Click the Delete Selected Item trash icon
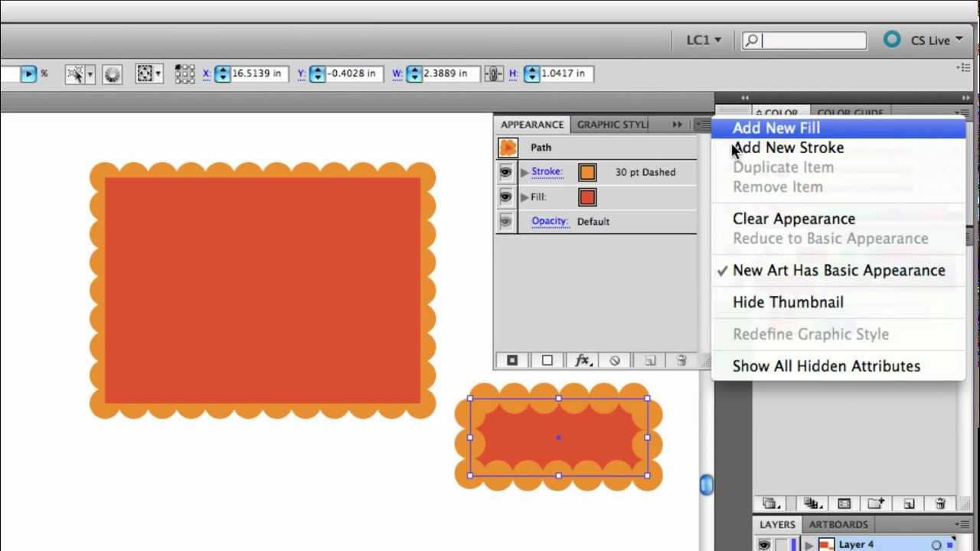The width and height of the screenshot is (980, 551). [681, 360]
